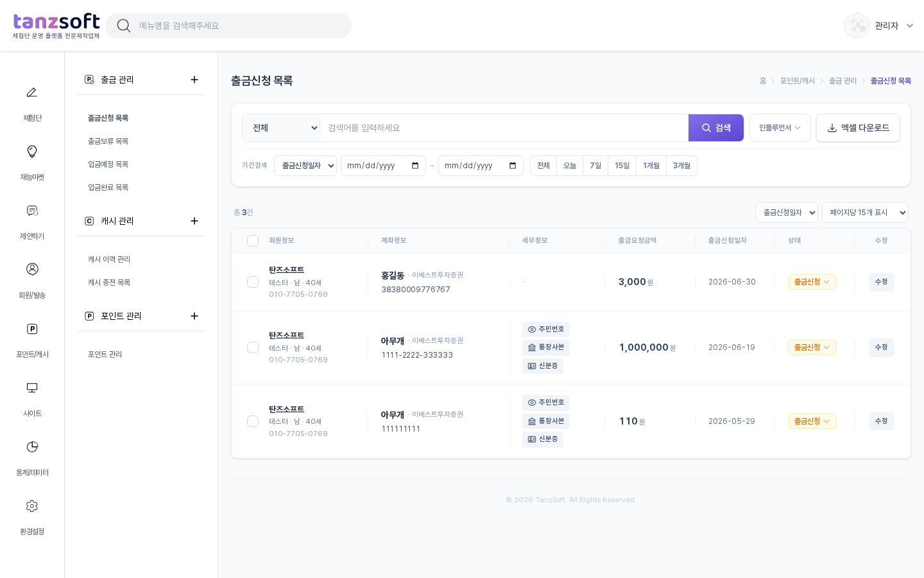Viewport: 924px width, 578px height.
Task: Open the 전체 search category dropdown
Action: point(281,128)
